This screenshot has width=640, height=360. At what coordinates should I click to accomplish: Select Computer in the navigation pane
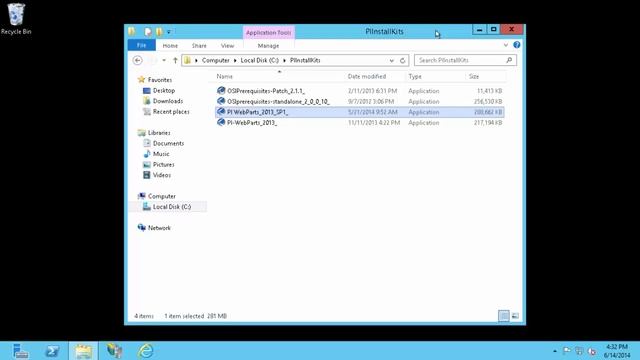162,196
